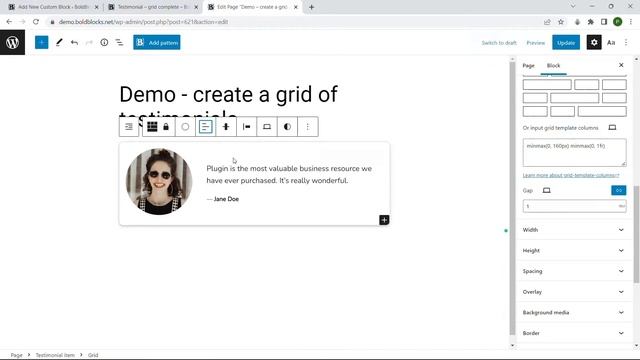Expand the Background media panel

coord(574,313)
